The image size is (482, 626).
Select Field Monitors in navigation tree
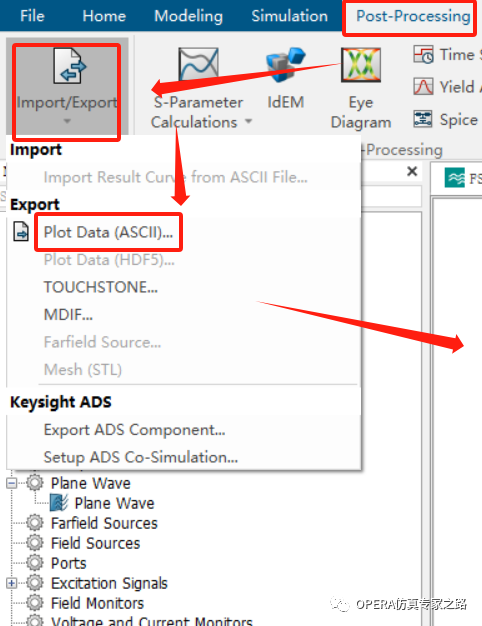click(97, 603)
